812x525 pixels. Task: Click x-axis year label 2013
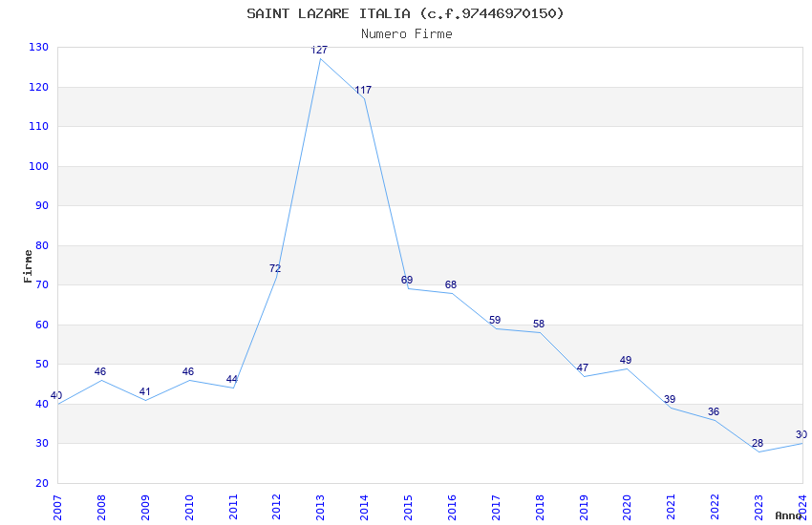tap(321, 508)
